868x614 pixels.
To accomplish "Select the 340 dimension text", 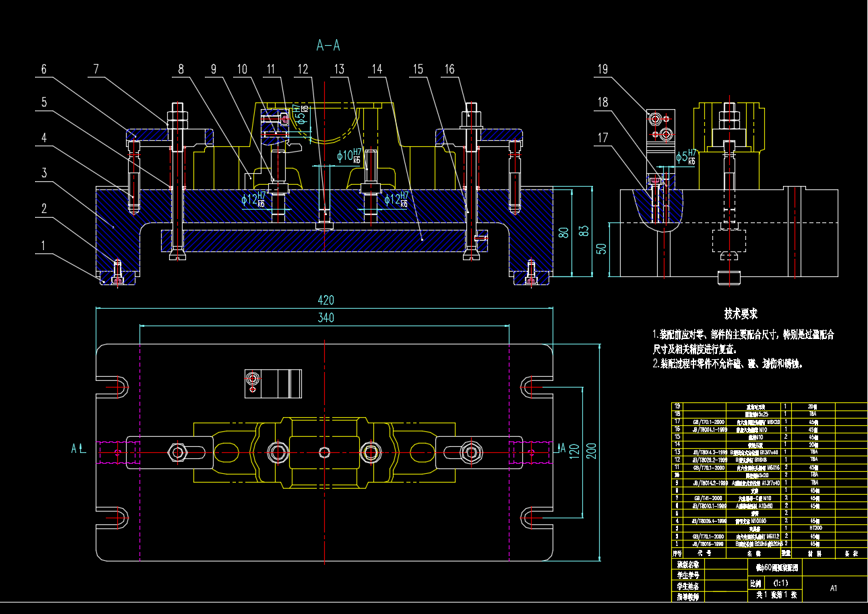I will click(325, 318).
